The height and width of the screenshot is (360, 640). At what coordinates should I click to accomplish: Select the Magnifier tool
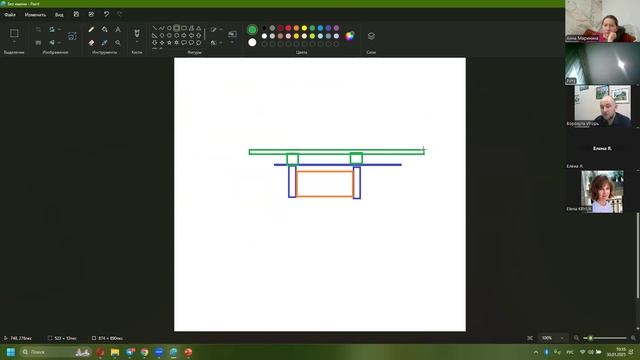pyautogui.click(x=118, y=42)
